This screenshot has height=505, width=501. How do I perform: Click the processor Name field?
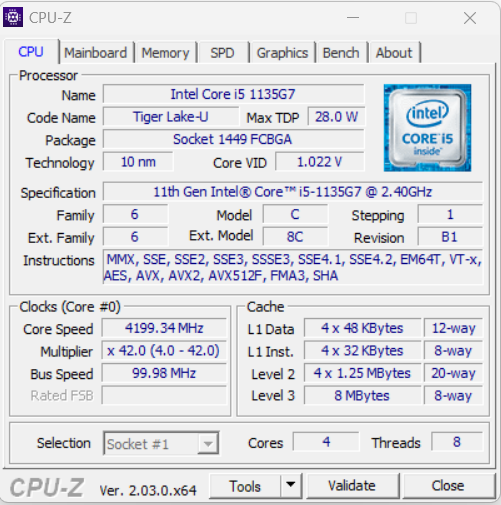click(233, 94)
